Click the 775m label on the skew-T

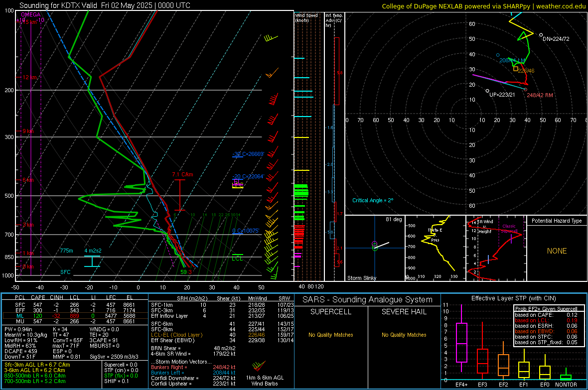tap(66, 251)
